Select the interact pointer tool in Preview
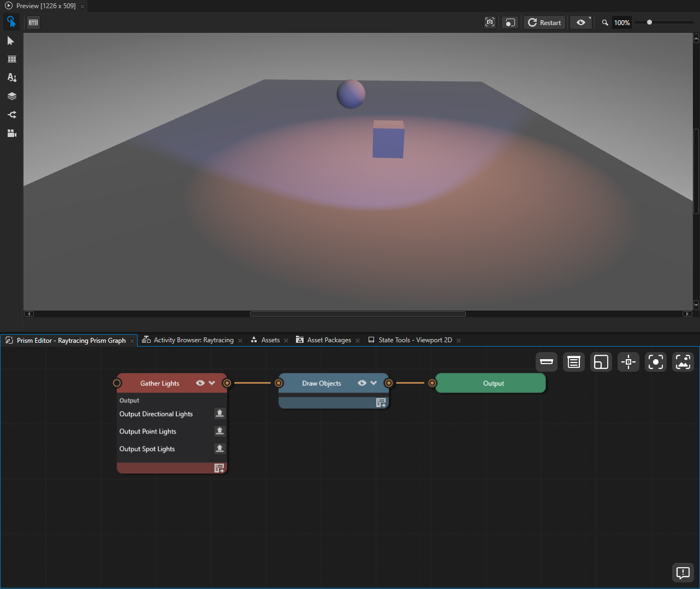 coord(11,22)
